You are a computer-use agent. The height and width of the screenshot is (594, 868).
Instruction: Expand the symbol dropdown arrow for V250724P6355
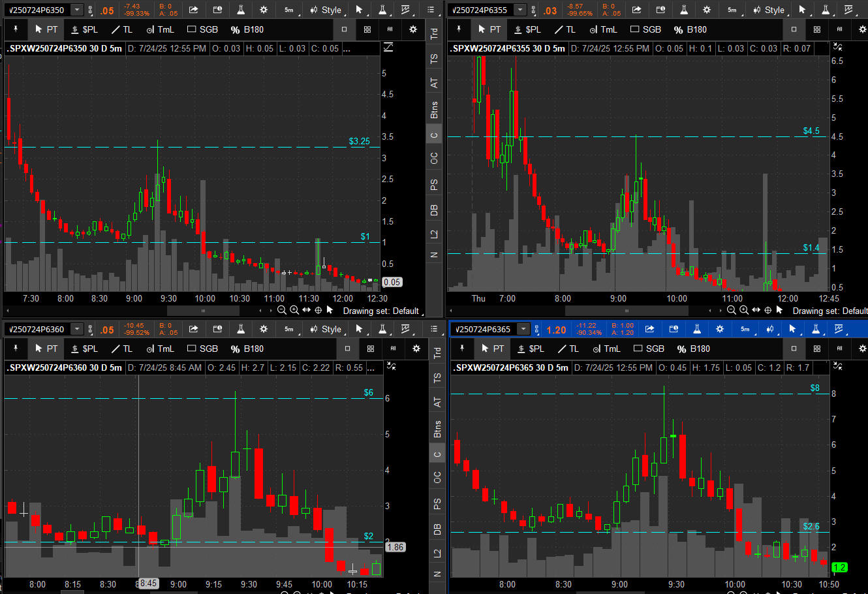[520, 10]
